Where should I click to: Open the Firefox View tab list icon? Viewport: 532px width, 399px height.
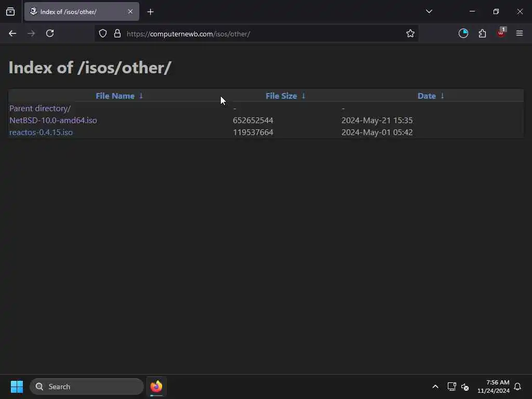10,11
